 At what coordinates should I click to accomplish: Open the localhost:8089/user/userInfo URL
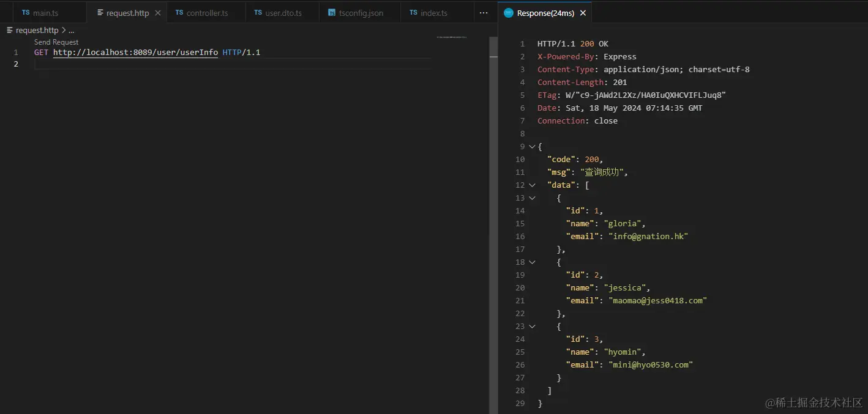135,53
